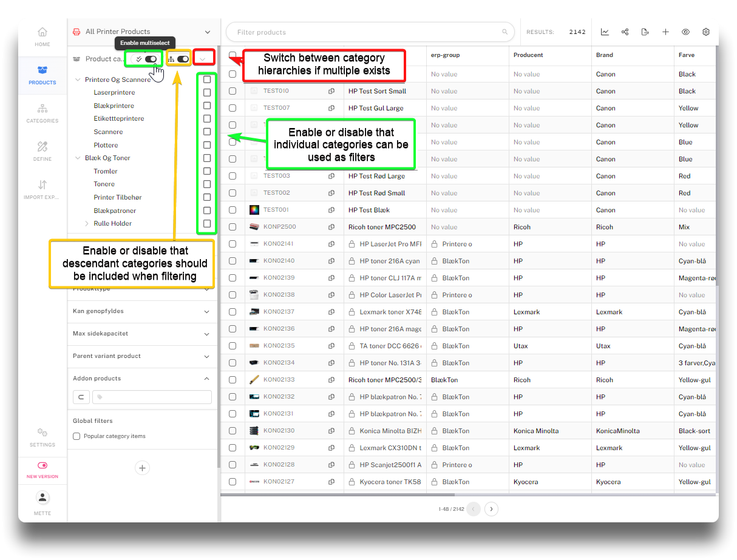
Task: Click the eye visibility icon in toolbar
Action: tap(685, 32)
